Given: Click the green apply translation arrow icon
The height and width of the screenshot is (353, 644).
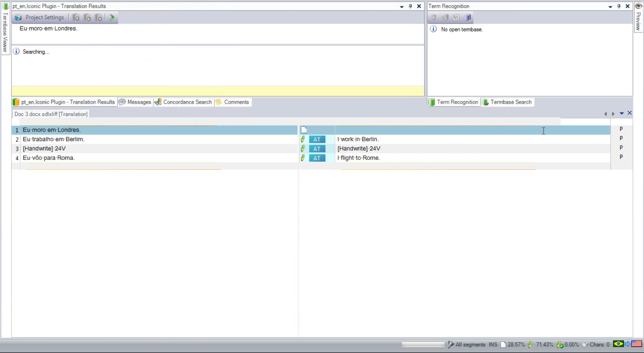Looking at the screenshot, I should [112, 17].
